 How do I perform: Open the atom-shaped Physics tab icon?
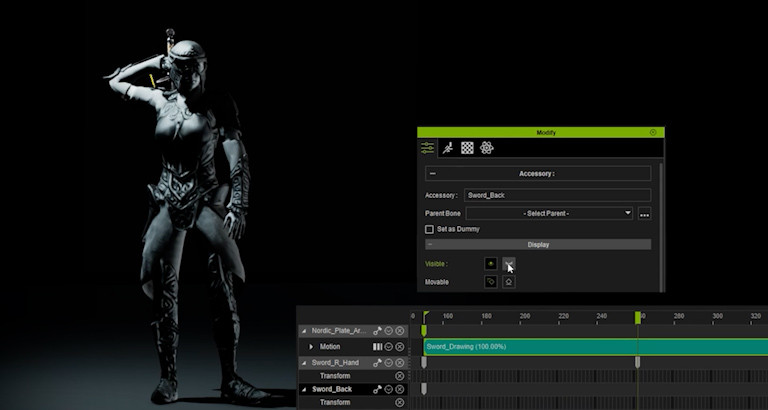pos(486,148)
